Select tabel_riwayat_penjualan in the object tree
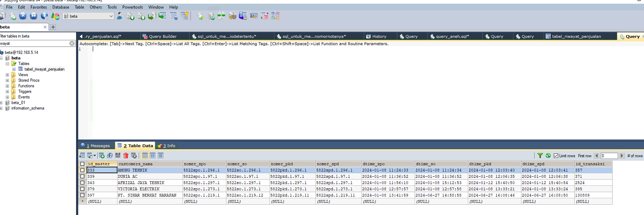The width and height of the screenshot is (644, 215). click(44, 69)
